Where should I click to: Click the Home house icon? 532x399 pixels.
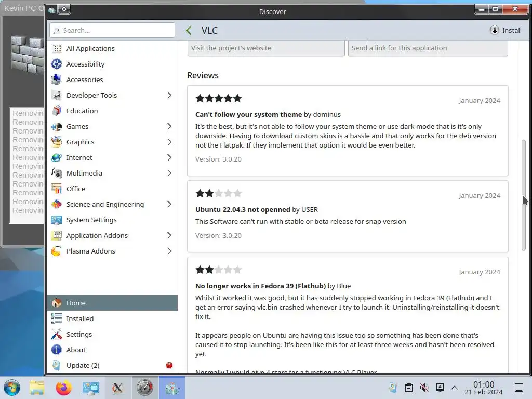click(57, 303)
